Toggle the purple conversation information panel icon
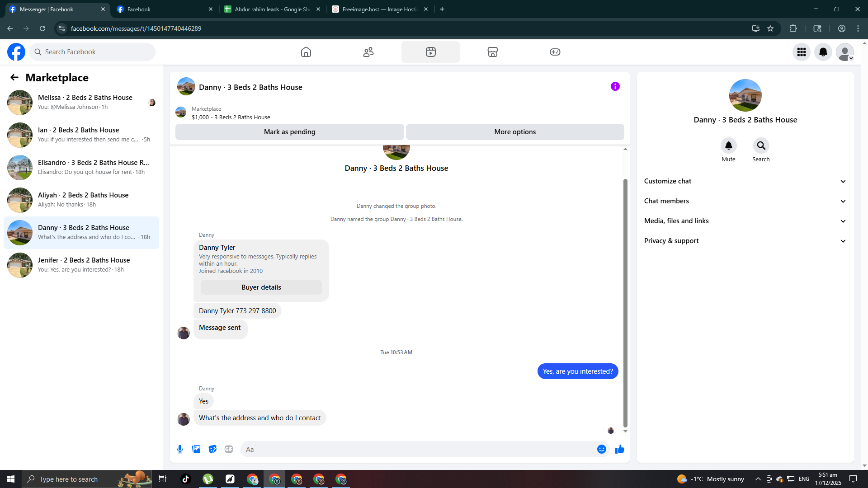This screenshot has height=488, width=868. point(615,86)
